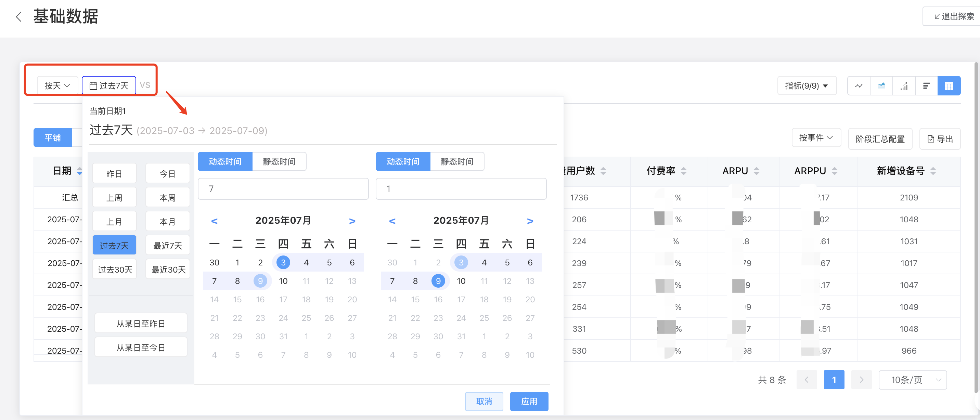Click 2025年07月 title in right calendar
The height and width of the screenshot is (420, 980).
pyautogui.click(x=461, y=221)
